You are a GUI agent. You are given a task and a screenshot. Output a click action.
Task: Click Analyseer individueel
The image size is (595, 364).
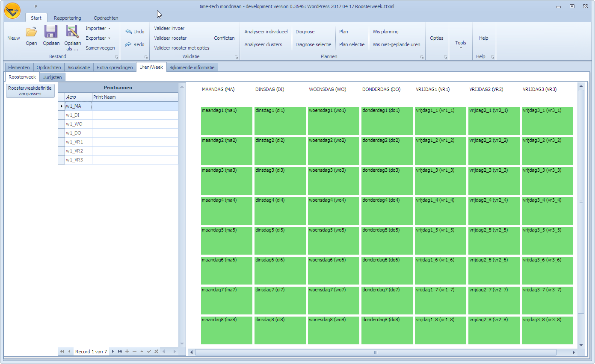tap(266, 32)
